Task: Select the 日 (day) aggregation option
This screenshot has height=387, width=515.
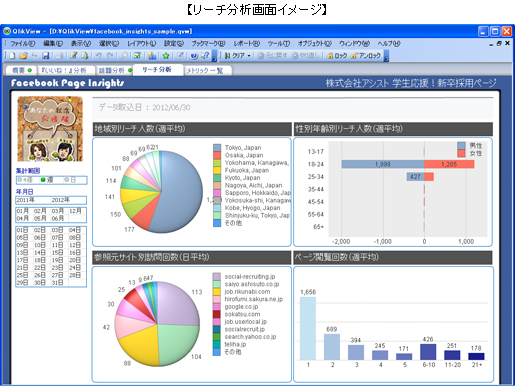Action: [x=70, y=180]
